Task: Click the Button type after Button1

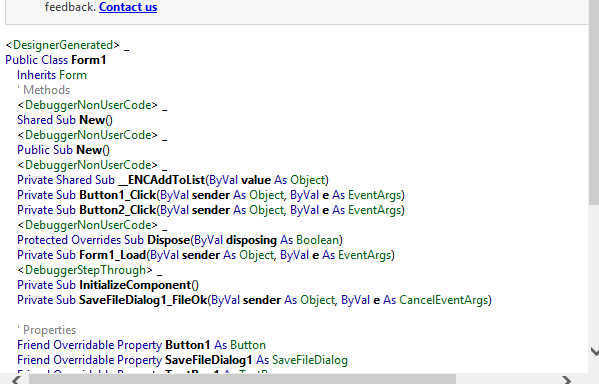Action: tap(248, 345)
